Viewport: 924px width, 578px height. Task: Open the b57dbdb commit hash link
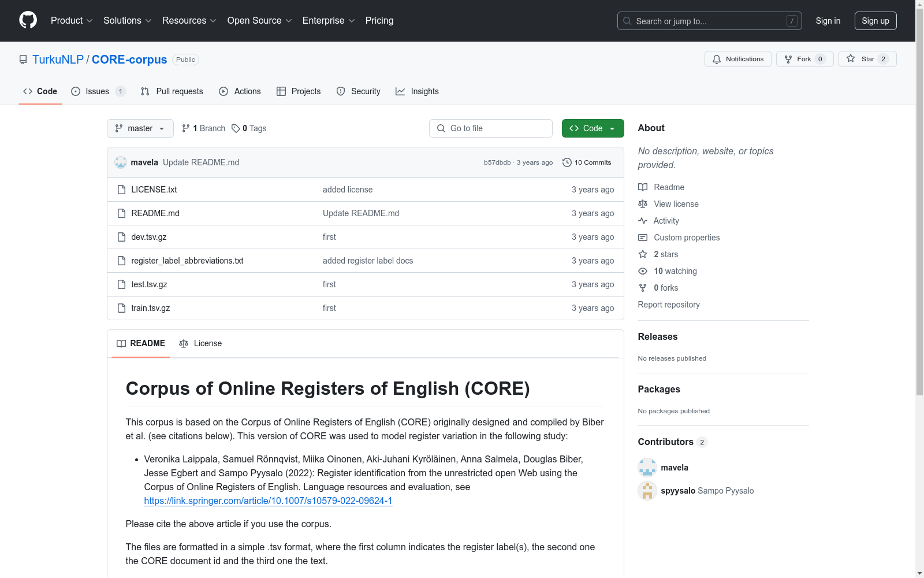point(497,162)
